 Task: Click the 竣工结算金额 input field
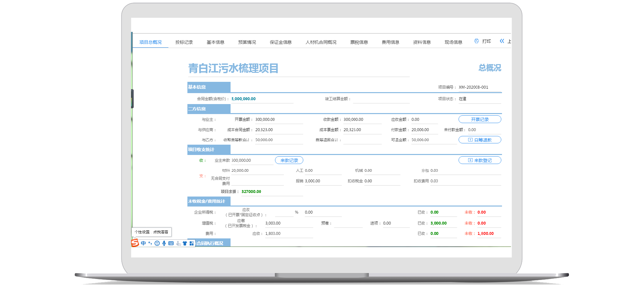click(x=381, y=99)
